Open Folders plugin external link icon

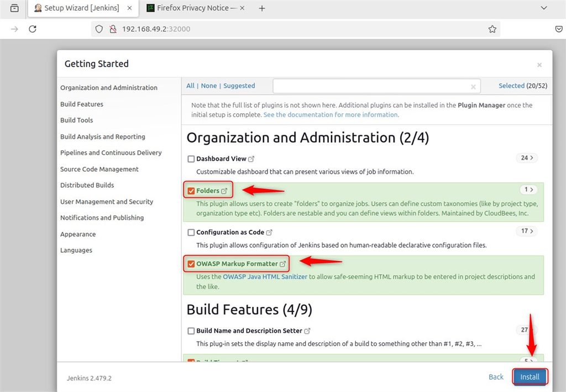pyautogui.click(x=224, y=191)
